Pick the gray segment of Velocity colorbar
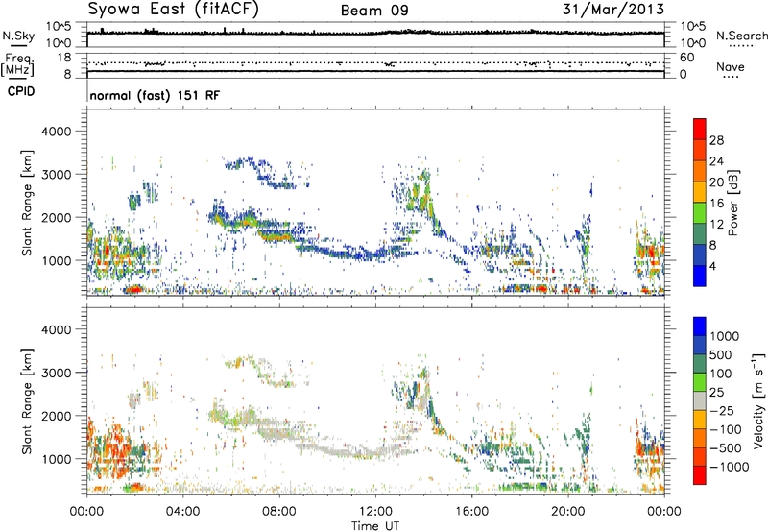The image size is (768, 532). coord(700,400)
